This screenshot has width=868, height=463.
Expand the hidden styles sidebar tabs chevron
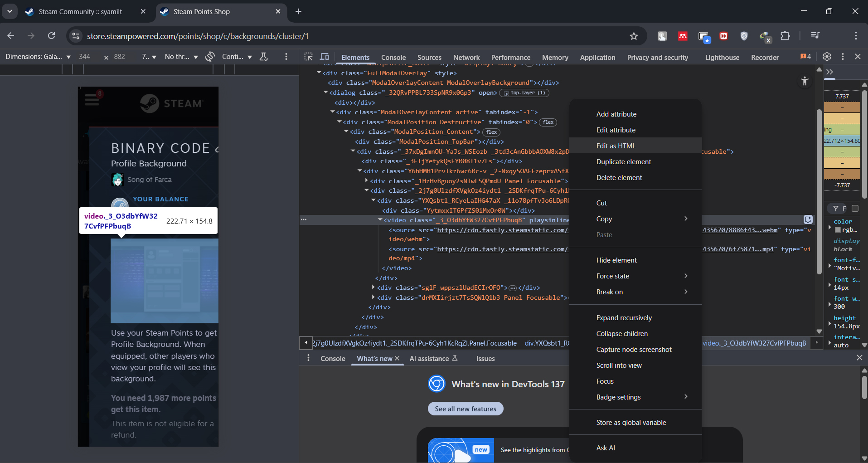tap(830, 72)
